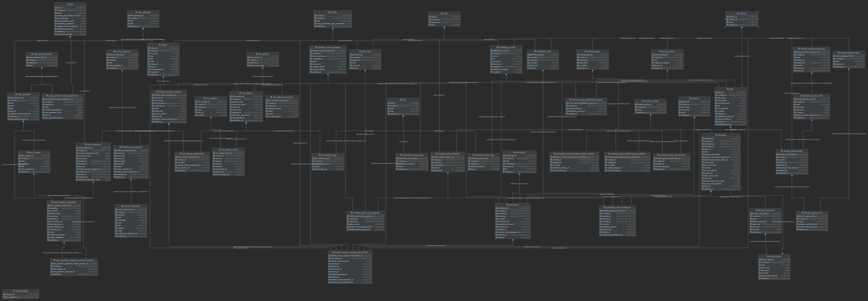
Task: Select the domain_access_code_pool table header
Action: 811,49
